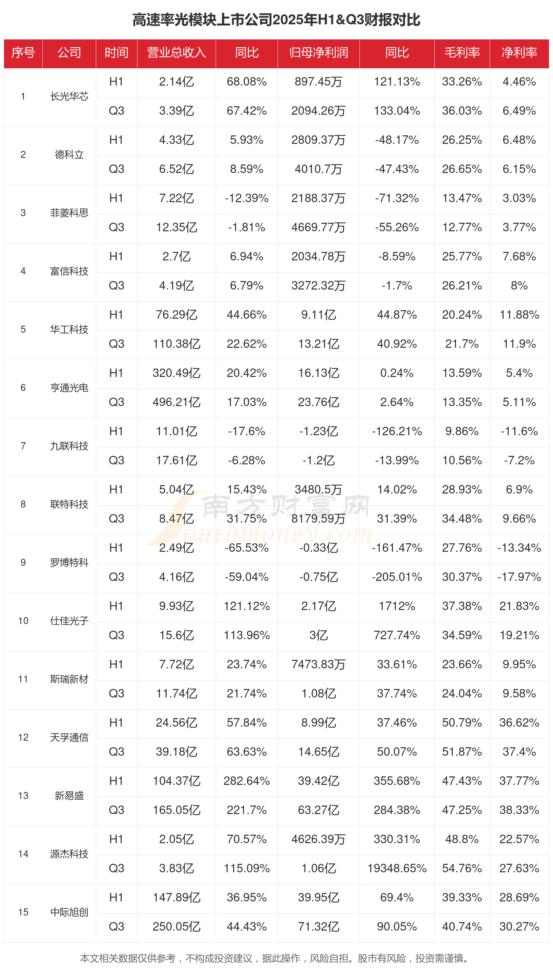Click the table title 高速率光模块上市公司2025年H1&Q3财报对比
The image size is (553, 980).
[x=276, y=20]
